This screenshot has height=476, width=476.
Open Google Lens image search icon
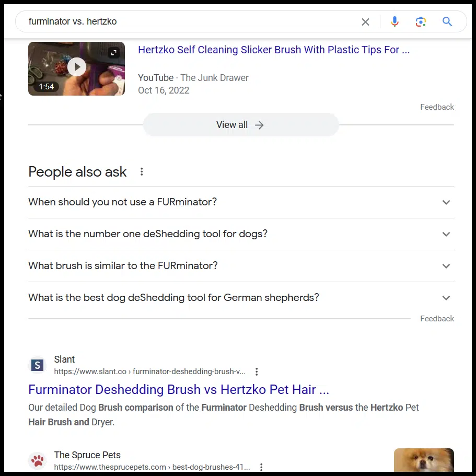point(421,22)
